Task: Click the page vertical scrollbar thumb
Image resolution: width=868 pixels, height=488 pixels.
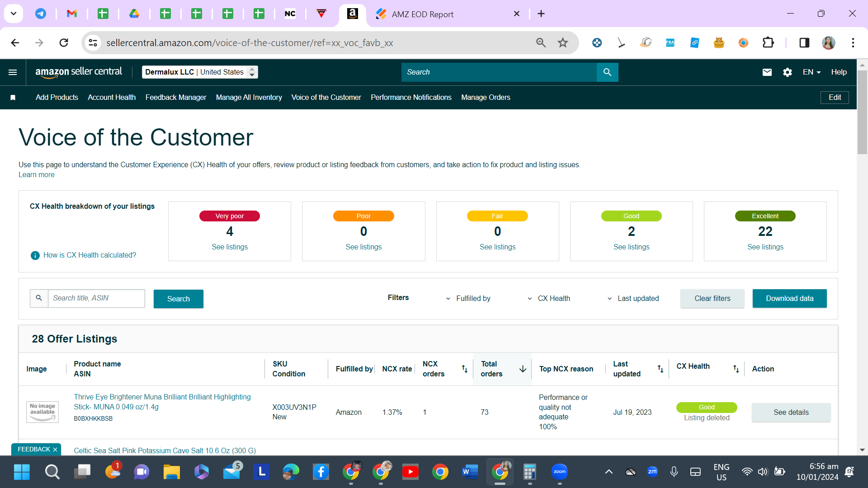Action: [x=862, y=112]
